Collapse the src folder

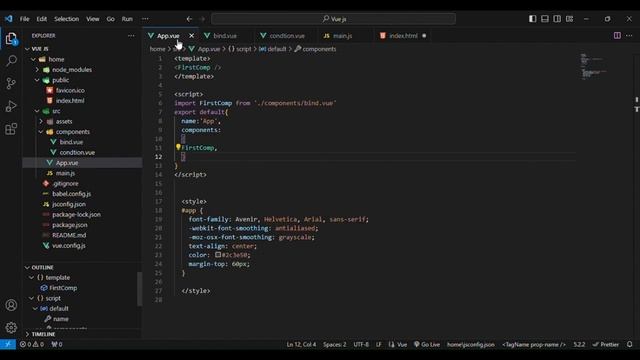point(37,111)
